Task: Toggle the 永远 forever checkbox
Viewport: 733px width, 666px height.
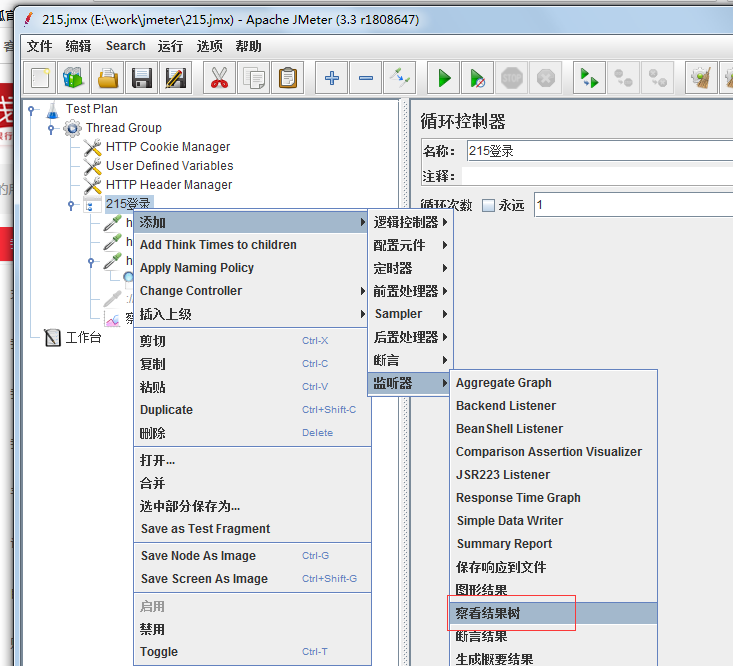Action: tap(488, 205)
